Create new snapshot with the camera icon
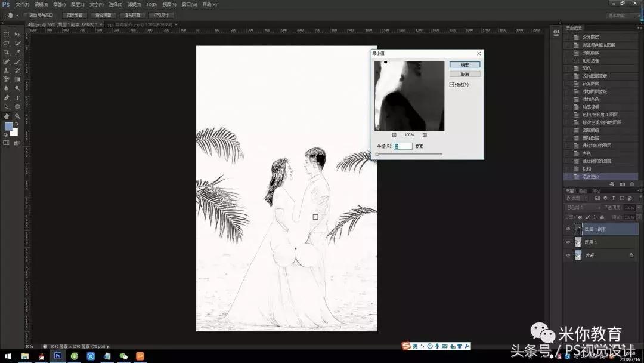 623,184
